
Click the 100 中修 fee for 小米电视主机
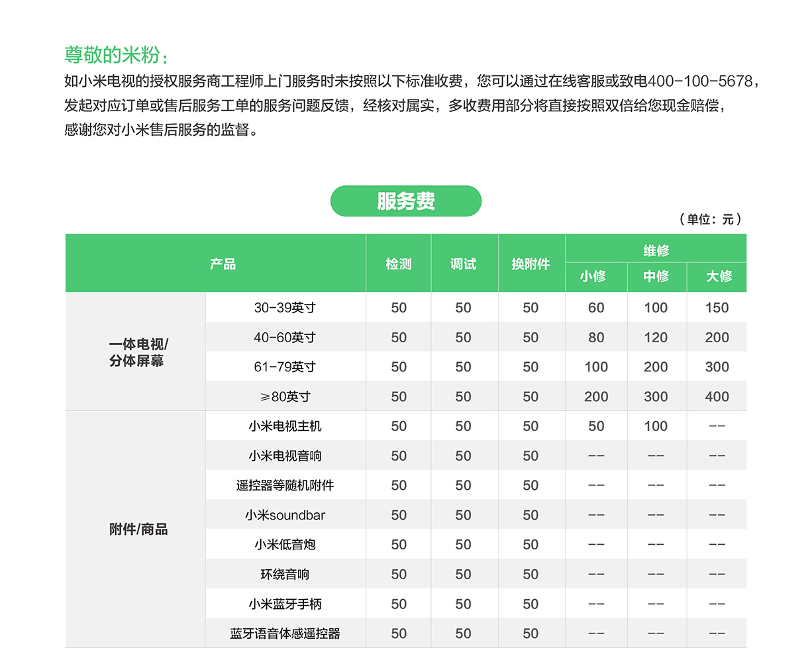click(656, 426)
